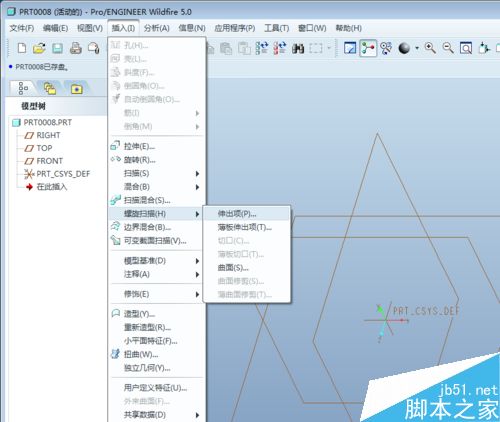Choose 用户定义特征(U) from Insert menu
This screenshot has width=500, height=422.
[156, 388]
